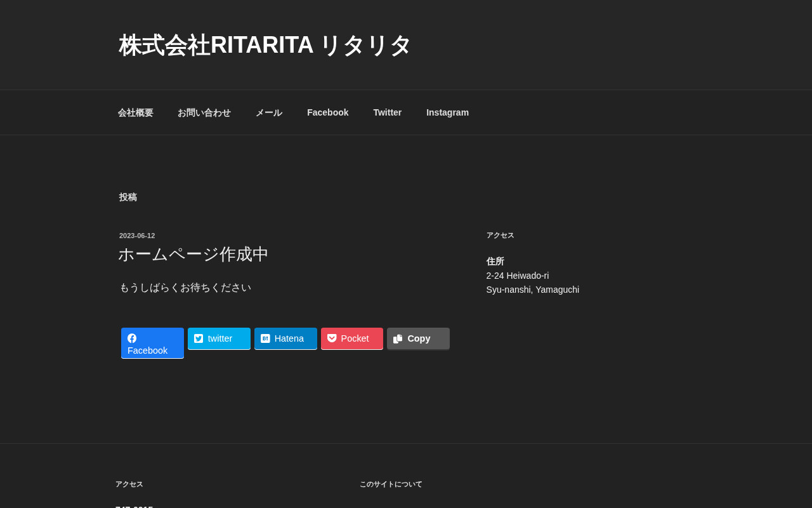The image size is (812, 508).
Task: Click the Pocket icon in share button
Action: pos(332,338)
